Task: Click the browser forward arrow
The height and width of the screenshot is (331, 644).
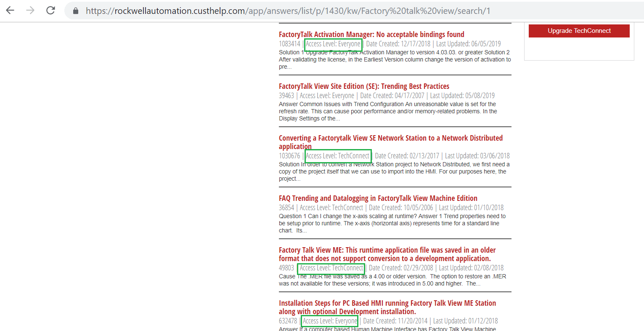Action: click(30, 11)
